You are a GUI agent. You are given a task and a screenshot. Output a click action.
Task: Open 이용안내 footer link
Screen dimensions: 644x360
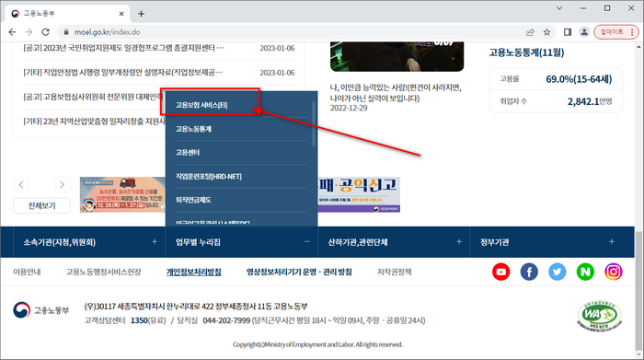point(27,272)
